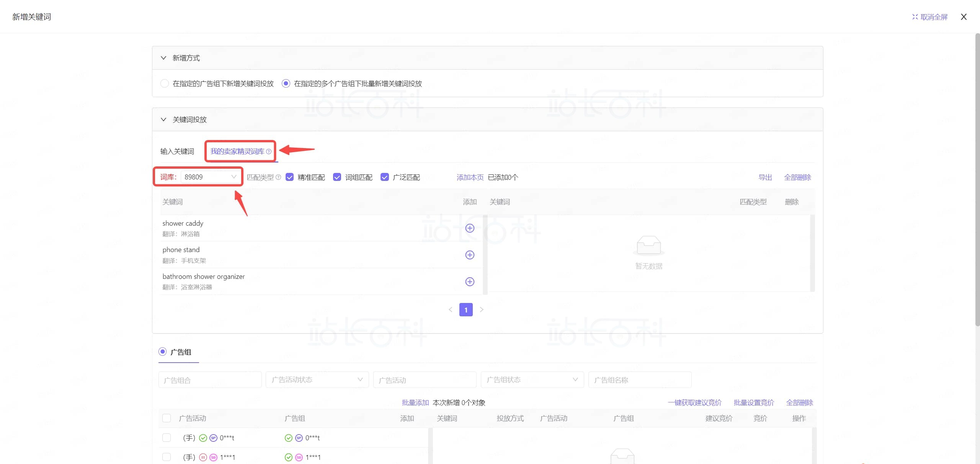
Task: Uncheck 词组匹配 checkbox
Action: [x=337, y=177]
